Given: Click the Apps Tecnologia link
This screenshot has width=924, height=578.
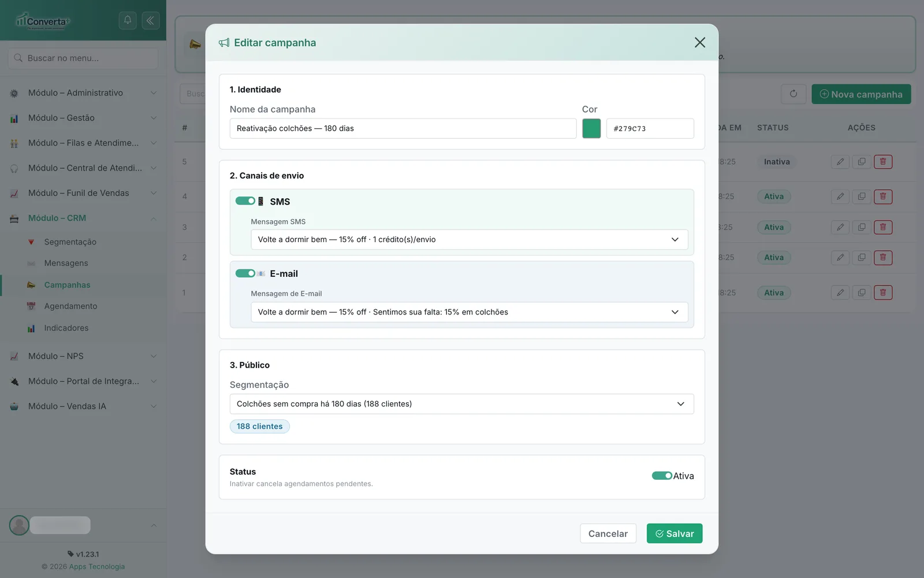Looking at the screenshot, I should [97, 566].
